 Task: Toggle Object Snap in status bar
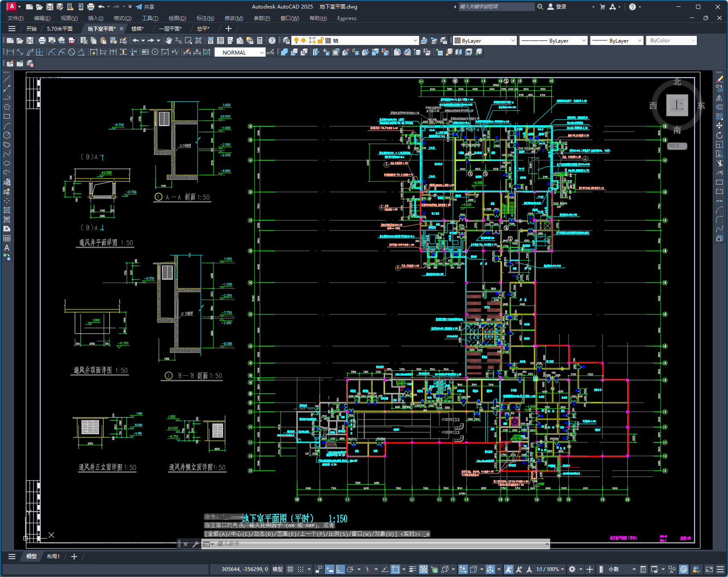tap(395, 569)
